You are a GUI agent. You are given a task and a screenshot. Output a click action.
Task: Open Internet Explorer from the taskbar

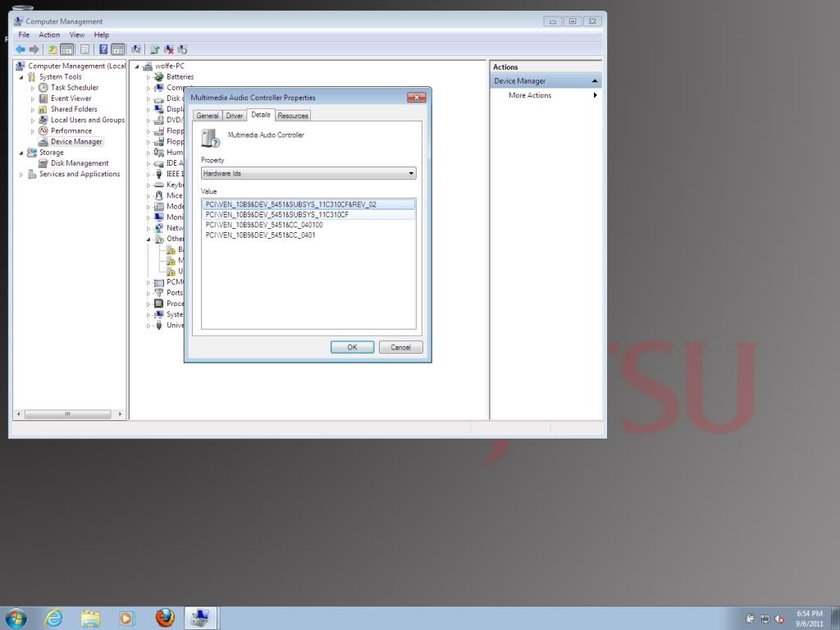tap(53, 618)
